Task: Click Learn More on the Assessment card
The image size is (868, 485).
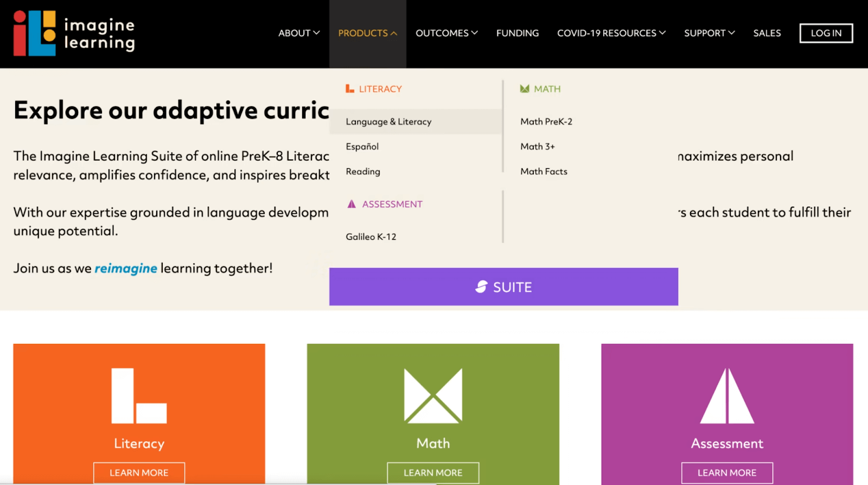Action: [727, 473]
